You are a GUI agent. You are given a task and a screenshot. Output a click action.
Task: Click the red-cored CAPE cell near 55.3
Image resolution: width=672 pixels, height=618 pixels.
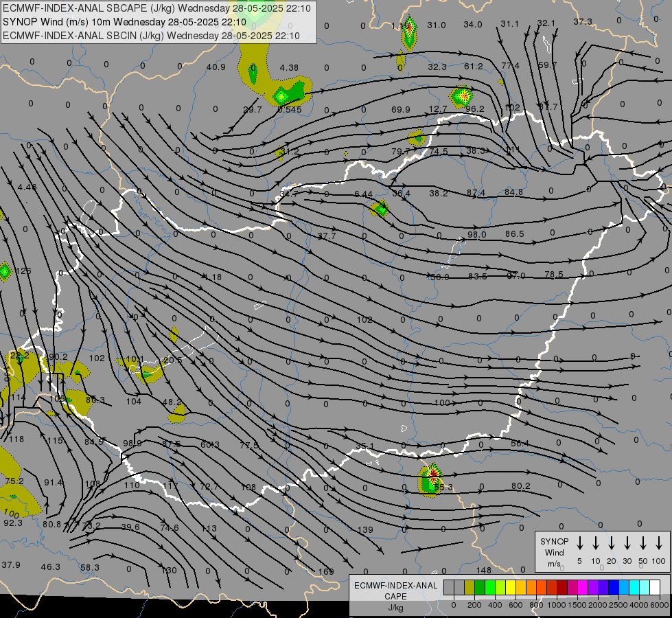430,479
